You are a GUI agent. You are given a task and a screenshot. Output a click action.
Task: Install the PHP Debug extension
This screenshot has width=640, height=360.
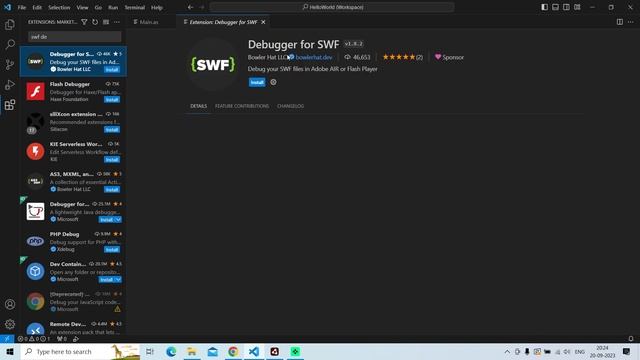(x=112, y=250)
